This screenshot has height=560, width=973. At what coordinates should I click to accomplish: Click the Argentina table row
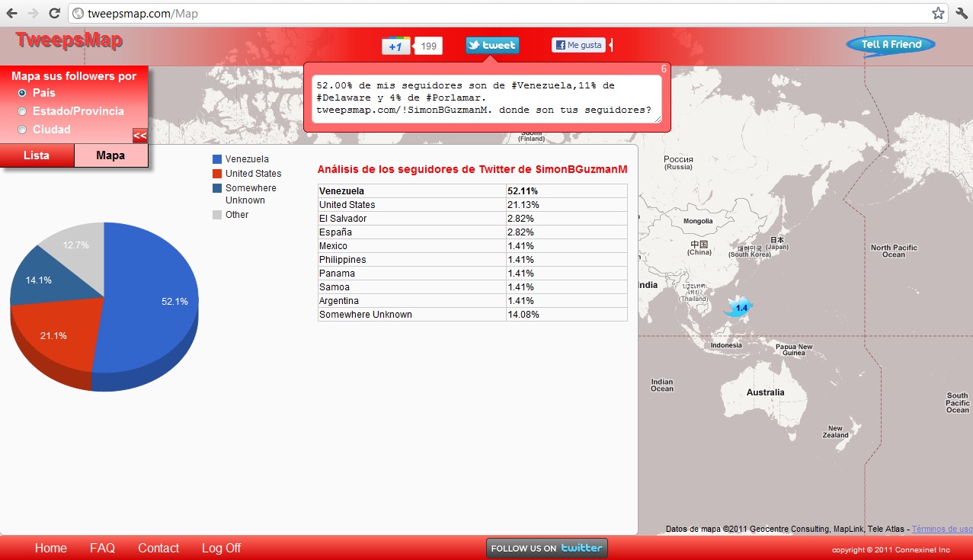(x=472, y=301)
